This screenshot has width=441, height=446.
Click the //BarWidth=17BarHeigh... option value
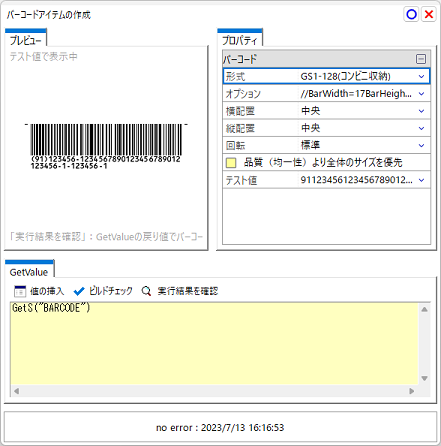click(356, 94)
